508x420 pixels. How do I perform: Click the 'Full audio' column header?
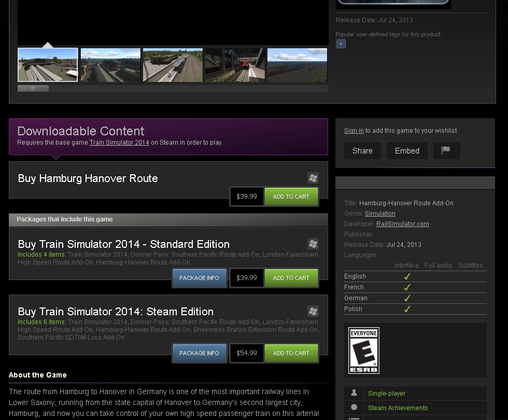click(439, 265)
